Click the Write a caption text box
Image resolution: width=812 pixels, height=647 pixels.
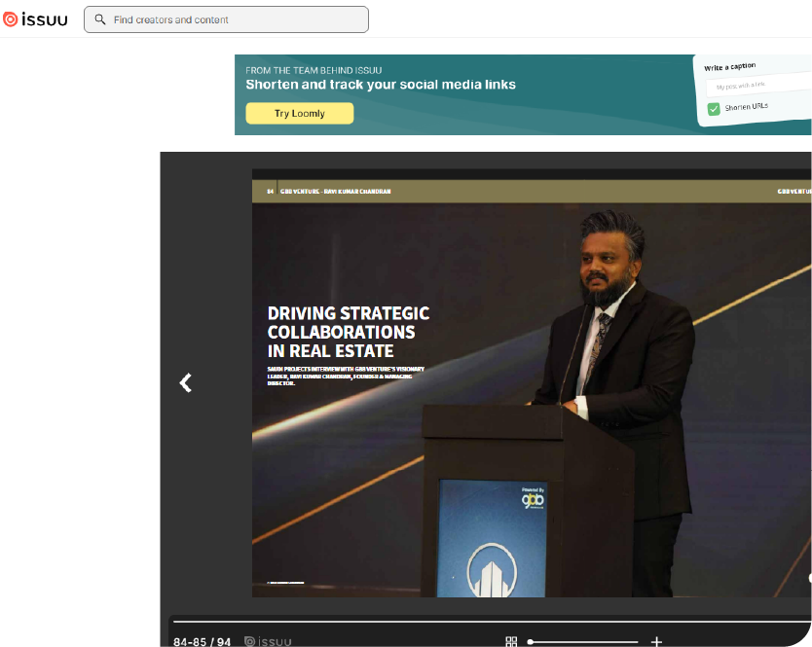tap(755, 87)
